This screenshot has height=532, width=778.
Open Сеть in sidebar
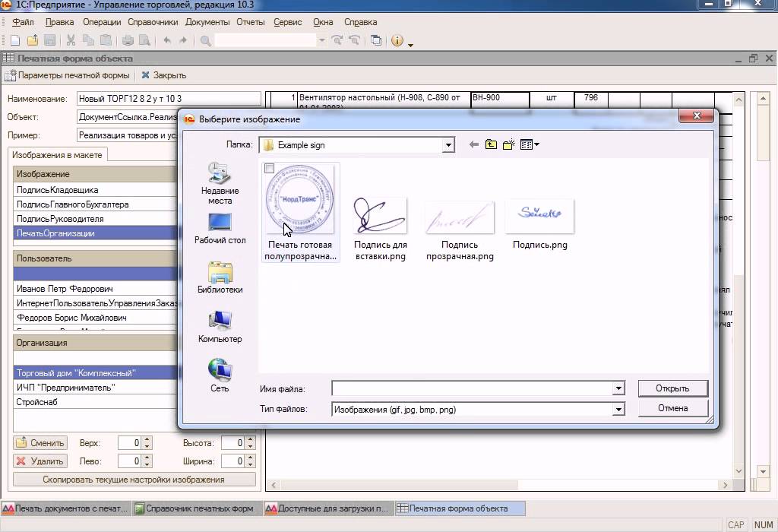coord(220,375)
